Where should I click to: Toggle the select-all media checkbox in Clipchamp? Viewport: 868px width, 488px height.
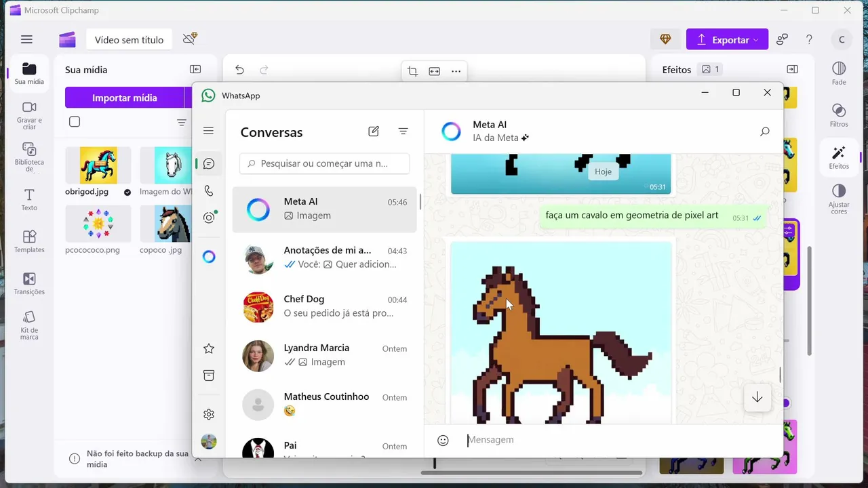[75, 122]
